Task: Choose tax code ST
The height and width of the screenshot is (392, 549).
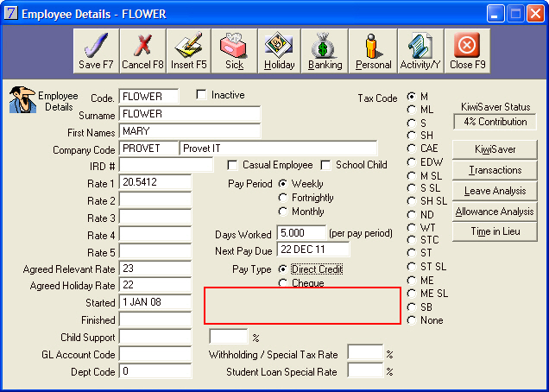Action: (412, 253)
